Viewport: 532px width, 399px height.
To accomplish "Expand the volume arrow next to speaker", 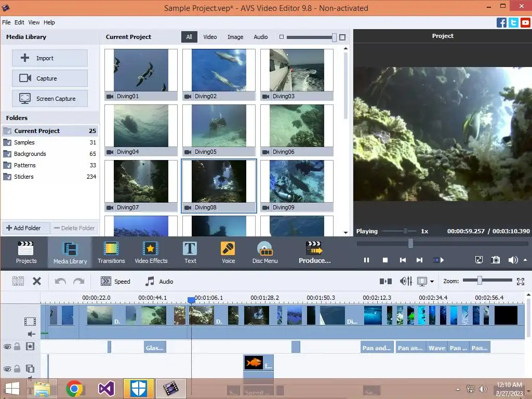I will pyautogui.click(x=525, y=260).
